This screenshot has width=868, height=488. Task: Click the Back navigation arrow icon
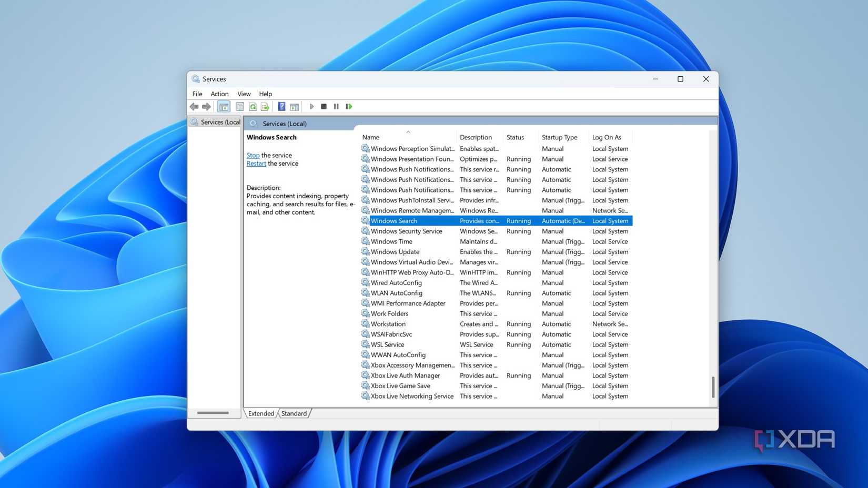[x=194, y=106]
